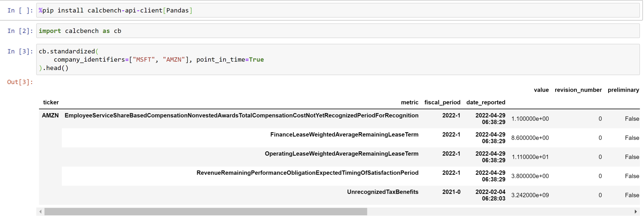644x220 pixels.
Task: Click the Out[3] output prompt label
Action: coord(20,82)
